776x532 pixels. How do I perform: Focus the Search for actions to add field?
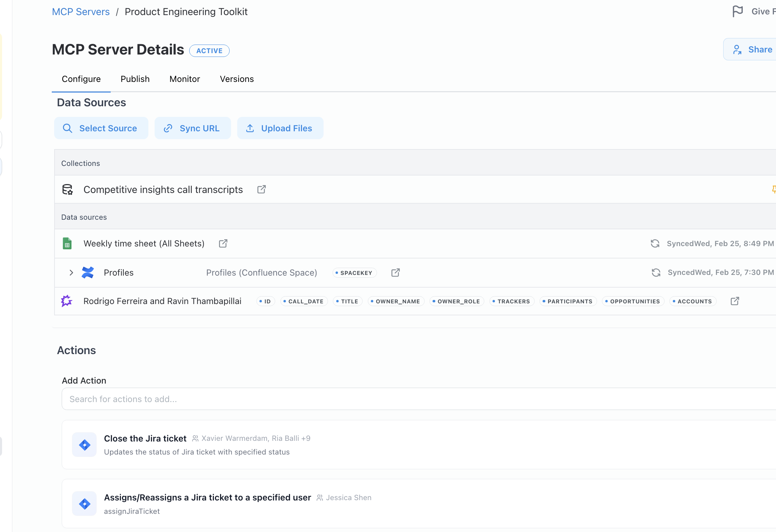(x=419, y=399)
